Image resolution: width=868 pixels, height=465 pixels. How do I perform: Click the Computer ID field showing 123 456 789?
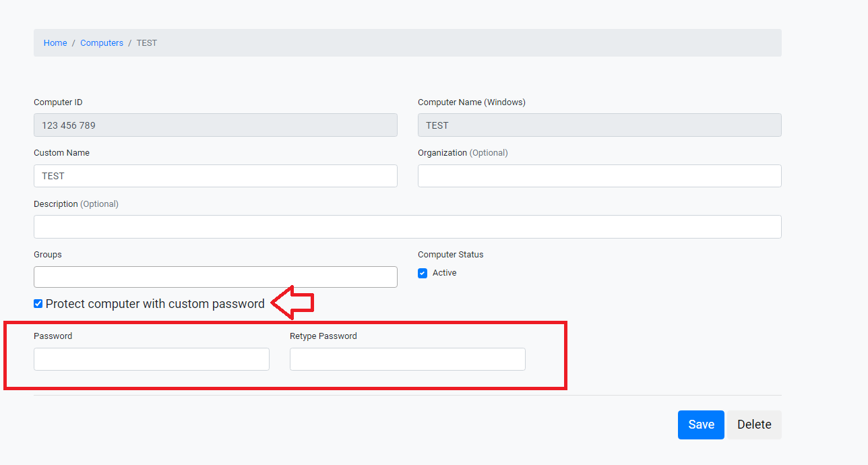[215, 125]
